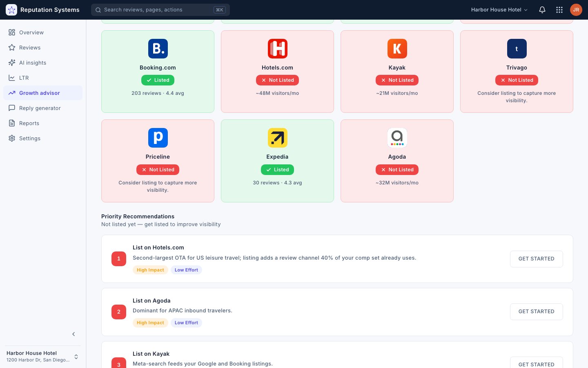The image size is (588, 368).
Task: Click the Low Effort tag for Agoda
Action: 186,323
